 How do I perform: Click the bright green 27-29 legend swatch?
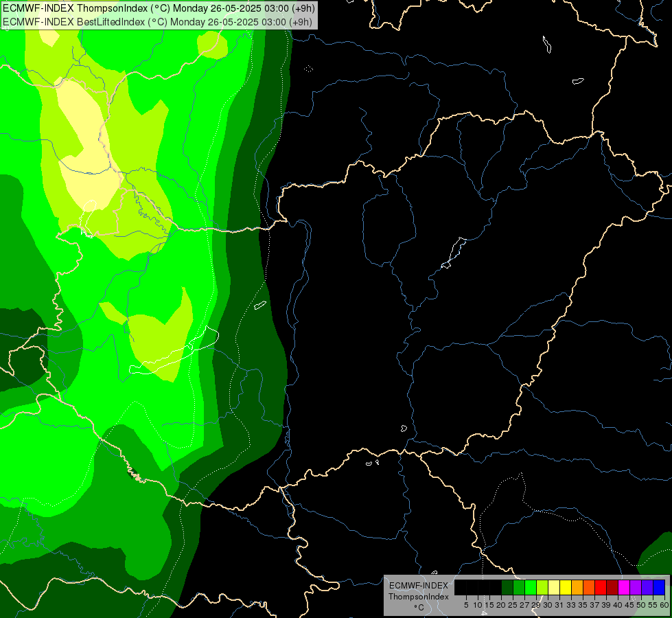[531, 587]
